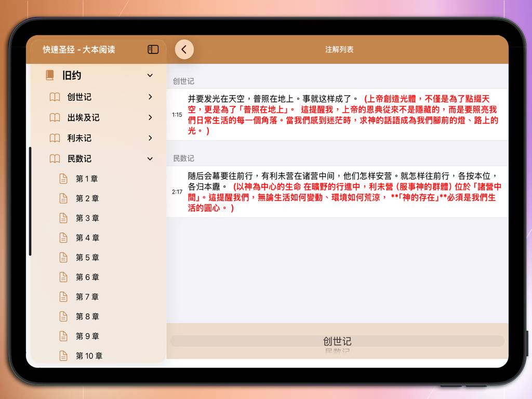Image resolution: width=532 pixels, height=399 pixels.
Task: Expand the 创世记 book entry
Action: click(x=150, y=97)
